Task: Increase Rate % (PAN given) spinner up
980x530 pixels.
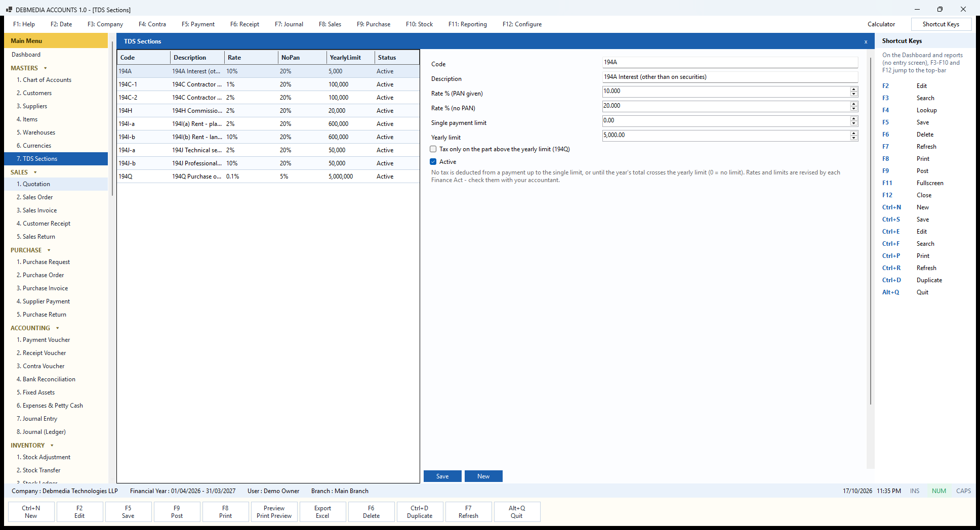Action: point(854,89)
